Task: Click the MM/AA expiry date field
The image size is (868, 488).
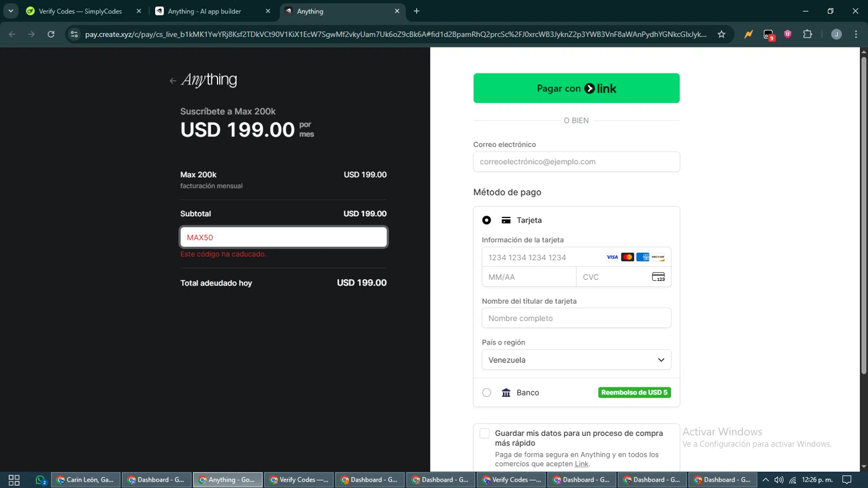Action: pyautogui.click(x=529, y=277)
